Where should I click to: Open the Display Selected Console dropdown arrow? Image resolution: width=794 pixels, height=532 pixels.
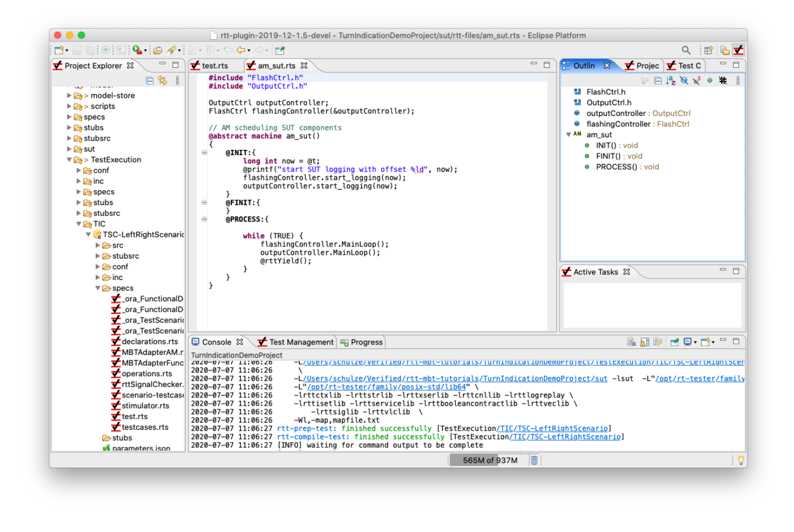[695, 342]
